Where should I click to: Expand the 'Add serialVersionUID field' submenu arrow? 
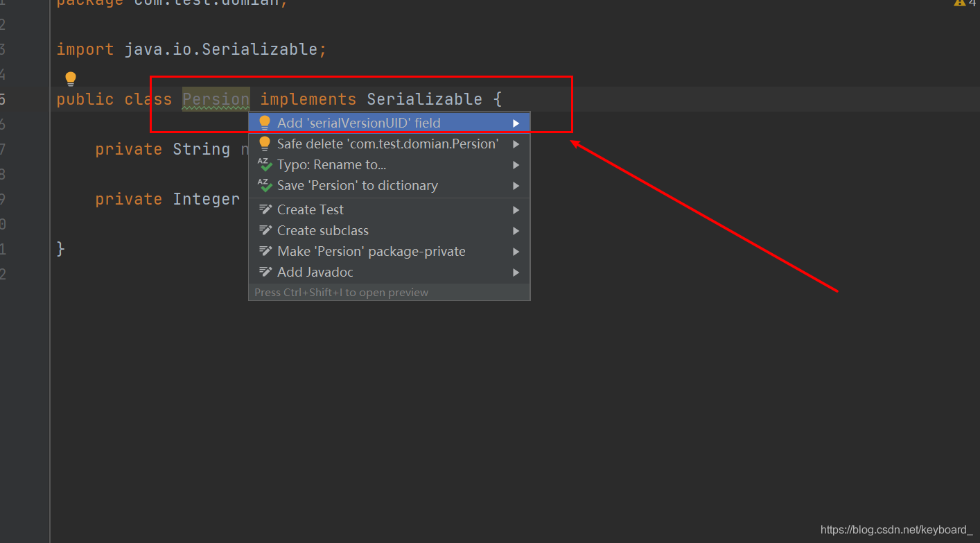pos(516,122)
